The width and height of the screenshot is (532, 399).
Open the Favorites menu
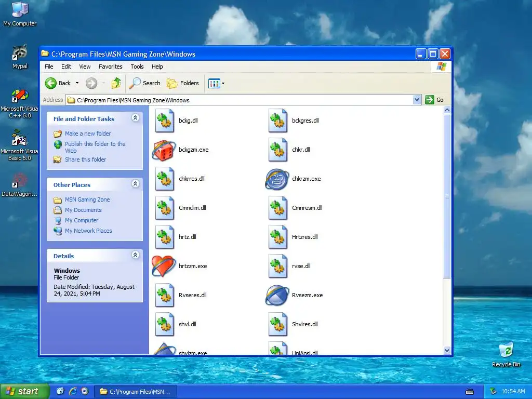[110, 66]
